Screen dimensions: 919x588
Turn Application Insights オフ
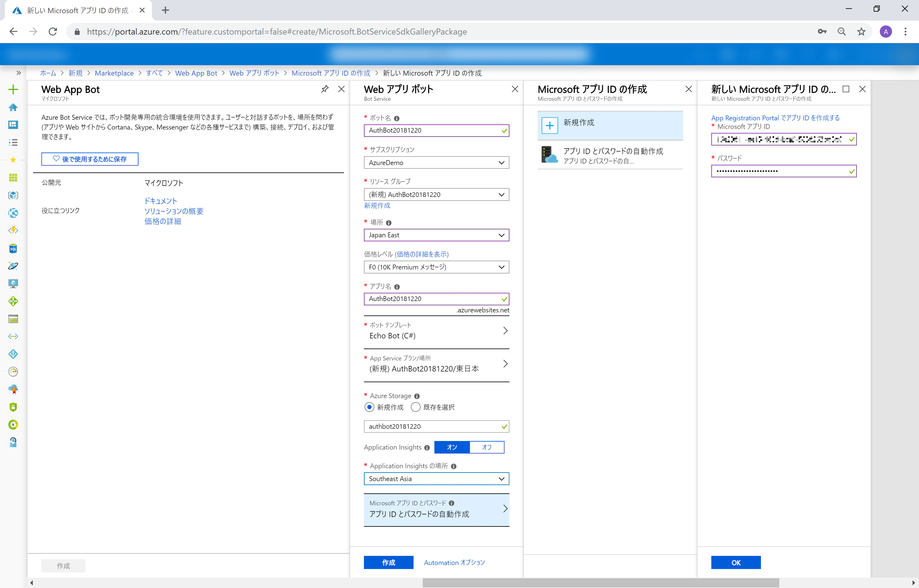click(487, 447)
